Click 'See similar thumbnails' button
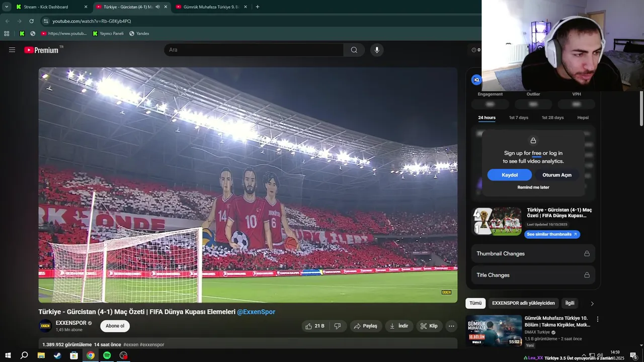The image size is (644, 362). pyautogui.click(x=552, y=234)
